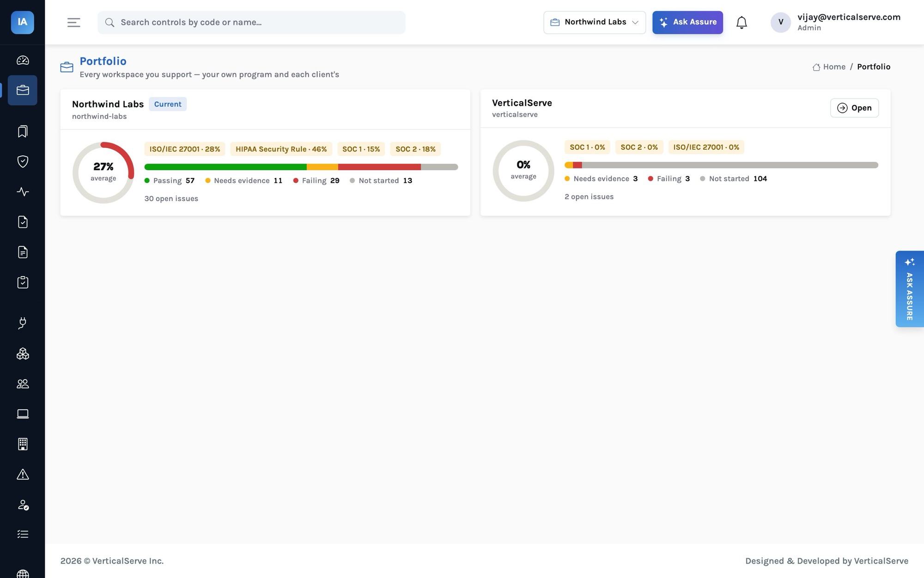Open the text document icon in sidebar
The image size is (924, 578).
pos(23,252)
